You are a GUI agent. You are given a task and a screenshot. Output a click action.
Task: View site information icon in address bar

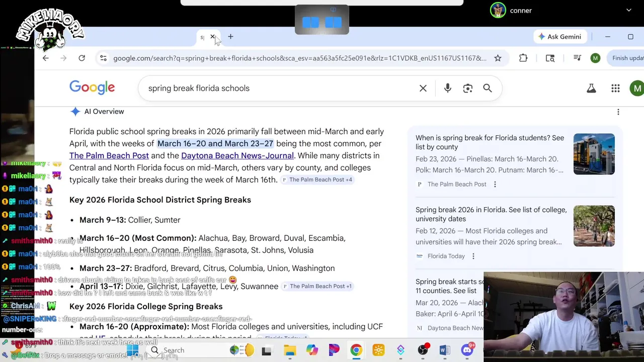pyautogui.click(x=103, y=58)
